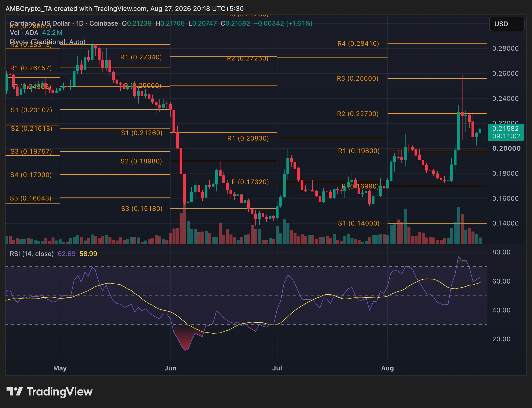Click the change value +0.00342 (+1.61%)
Viewport: 532px width, 408px height.
pyautogui.click(x=283, y=23)
